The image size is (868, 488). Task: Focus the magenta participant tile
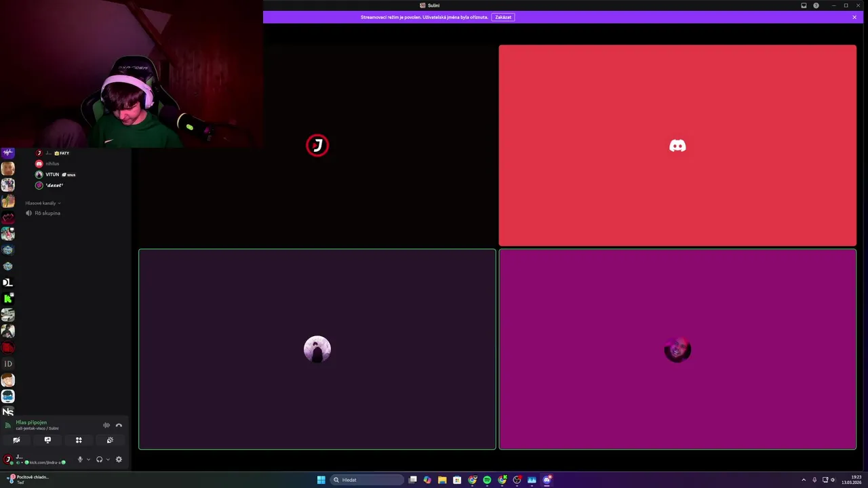(677, 349)
